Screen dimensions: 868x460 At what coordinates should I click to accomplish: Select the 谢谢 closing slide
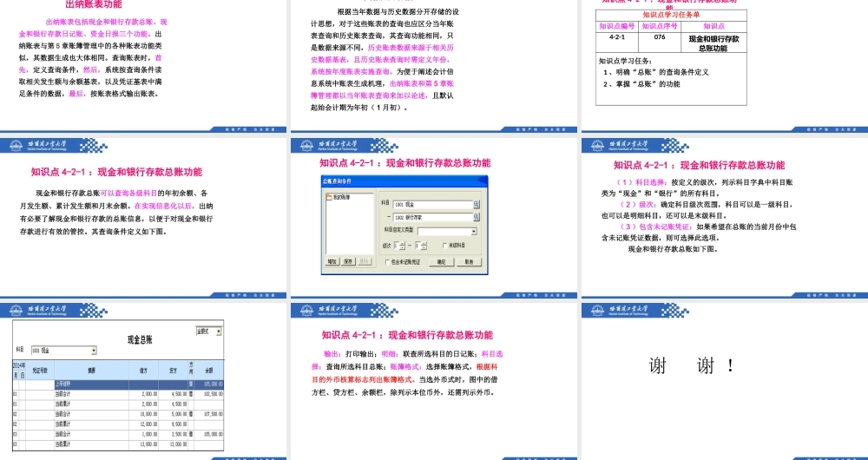coord(725,381)
